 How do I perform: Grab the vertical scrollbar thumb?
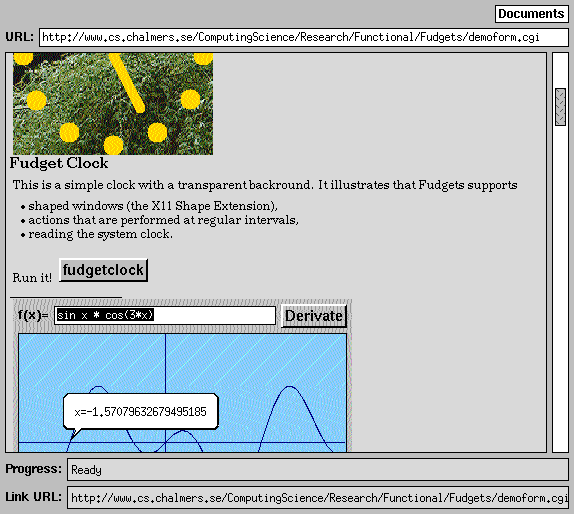click(560, 107)
